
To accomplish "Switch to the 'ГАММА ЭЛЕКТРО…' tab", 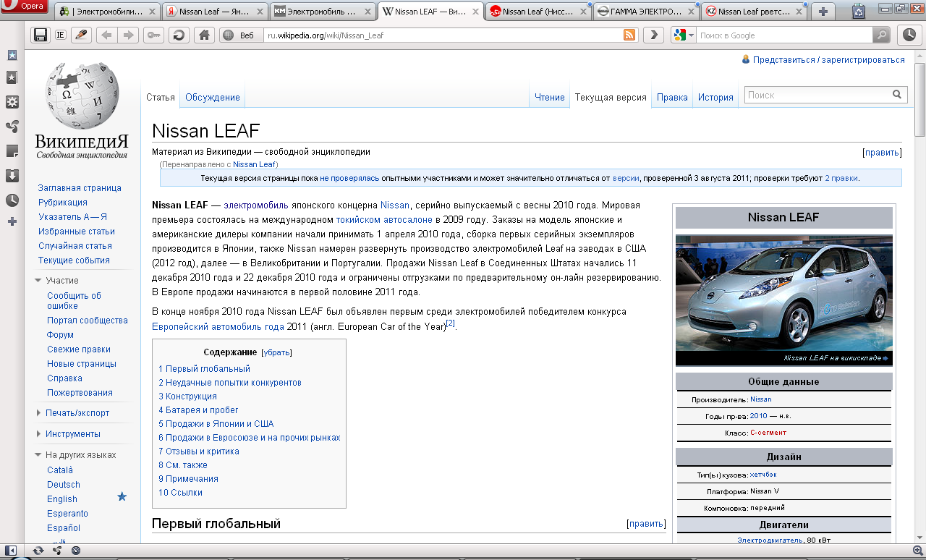I will pos(645,12).
